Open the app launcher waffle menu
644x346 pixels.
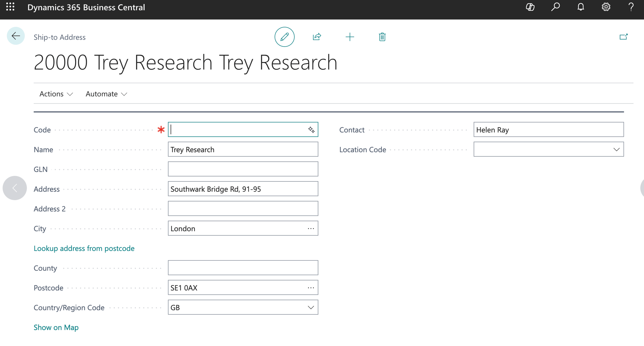coord(10,7)
